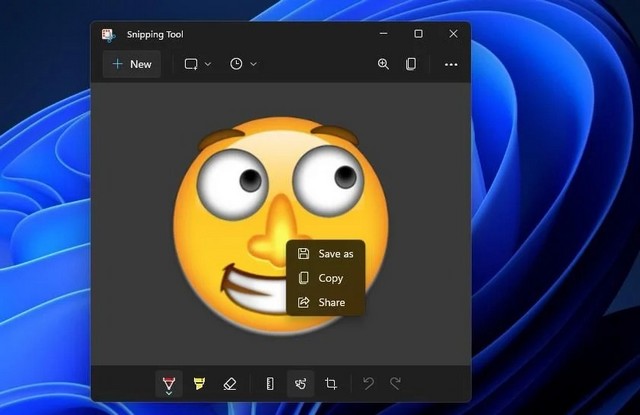The height and width of the screenshot is (415, 640).
Task: Click the zoom magnifier icon
Action: pyautogui.click(x=383, y=64)
